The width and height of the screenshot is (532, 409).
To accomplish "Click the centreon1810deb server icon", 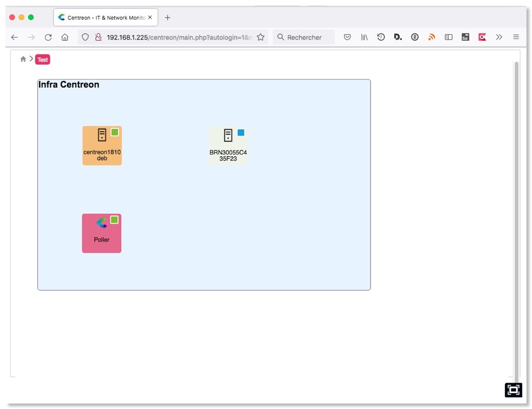I will (102, 135).
